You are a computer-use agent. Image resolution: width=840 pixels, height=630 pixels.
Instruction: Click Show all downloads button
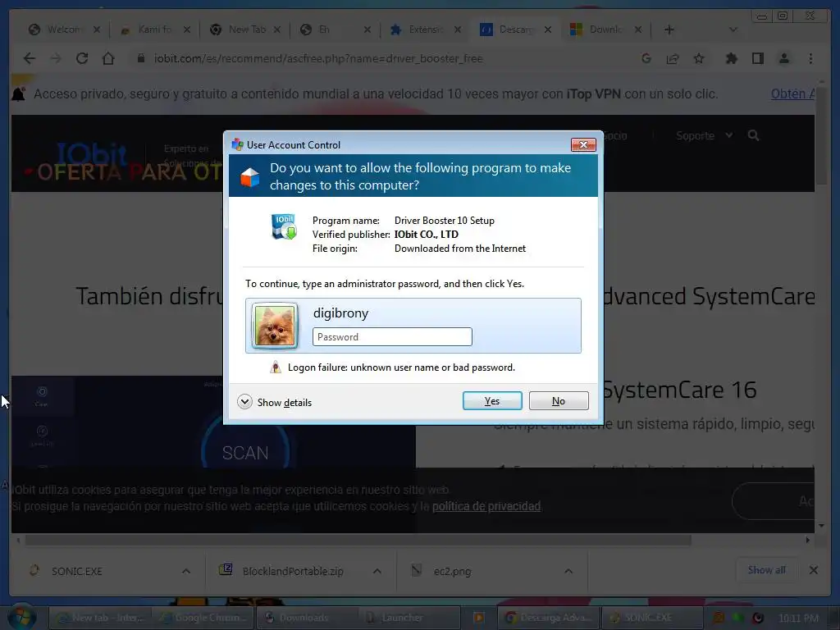[767, 570]
